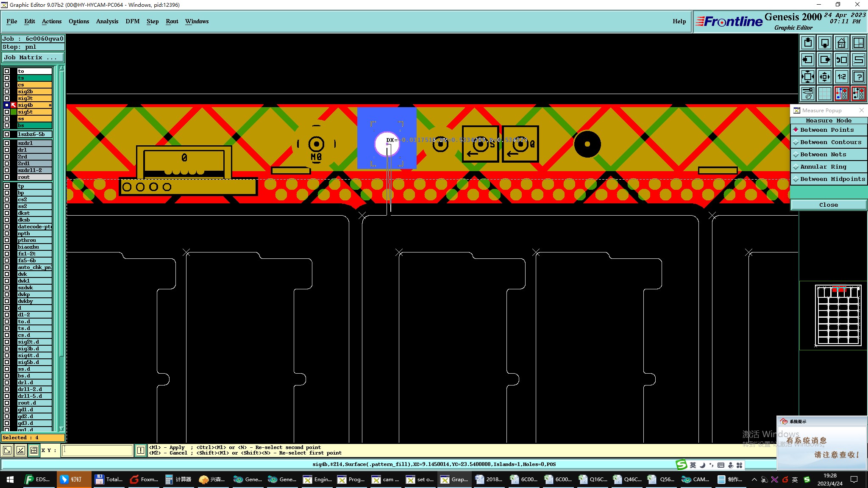868x488 pixels.
Task: Open the DFM menu
Action: tap(132, 21)
